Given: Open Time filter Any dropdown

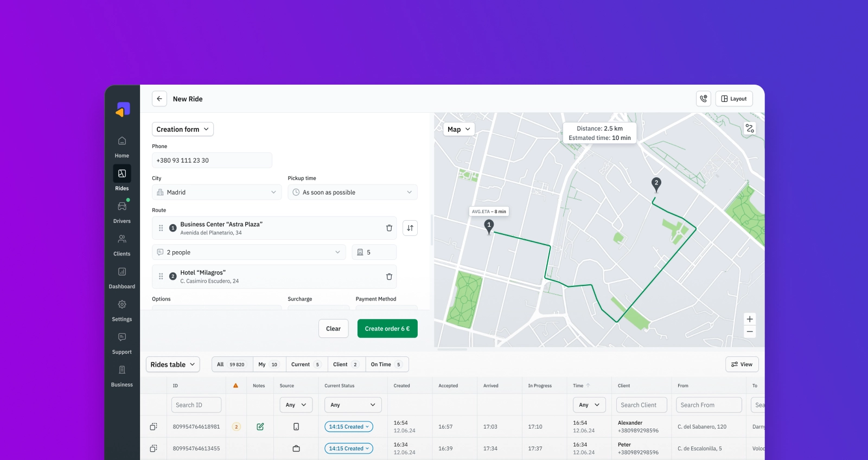Looking at the screenshot, I should coord(589,405).
